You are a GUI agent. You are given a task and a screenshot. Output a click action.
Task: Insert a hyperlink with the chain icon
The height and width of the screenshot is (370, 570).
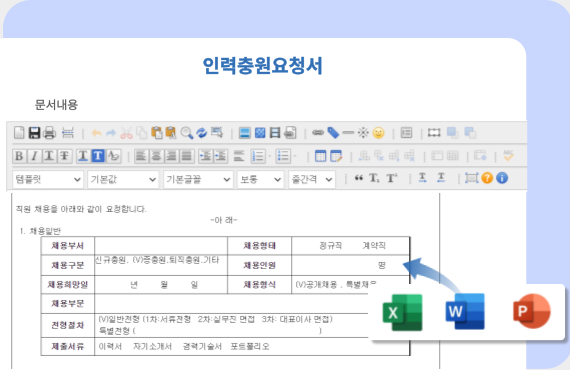pyautogui.click(x=318, y=133)
